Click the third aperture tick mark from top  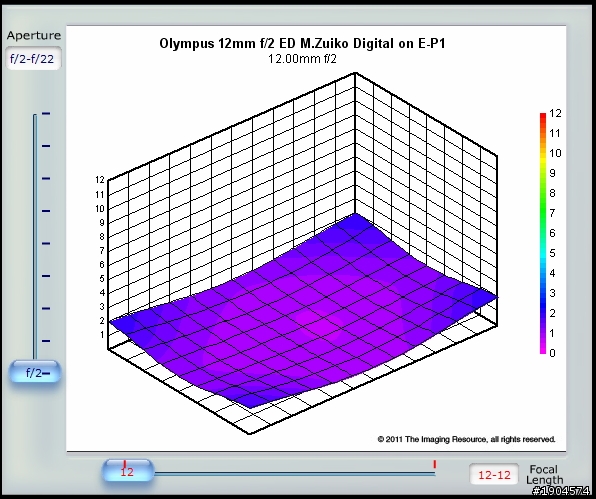pyautogui.click(x=46, y=178)
